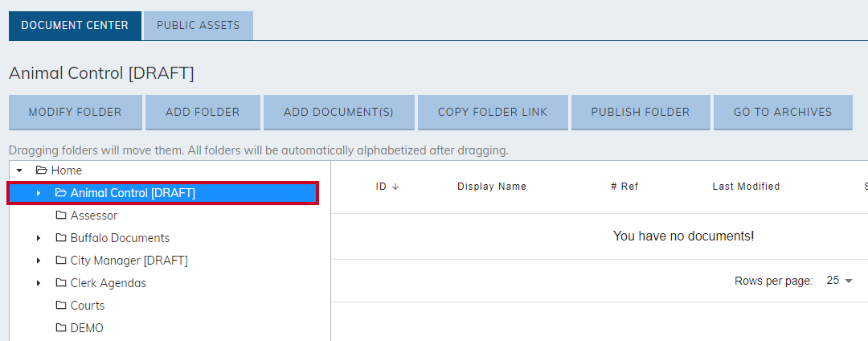The image size is (868, 341).
Task: Select the Home tree label
Action: coord(67,170)
